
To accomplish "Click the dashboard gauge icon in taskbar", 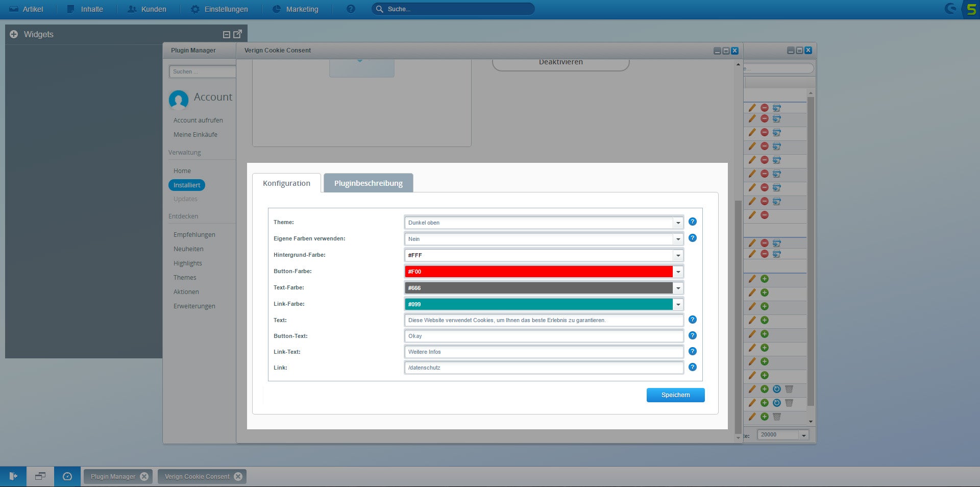I will pyautogui.click(x=67, y=476).
